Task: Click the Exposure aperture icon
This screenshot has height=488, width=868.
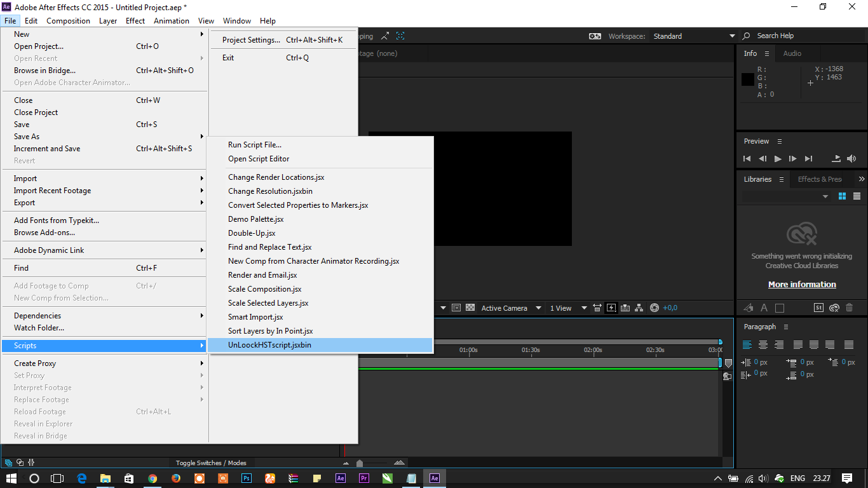Action: (654, 308)
